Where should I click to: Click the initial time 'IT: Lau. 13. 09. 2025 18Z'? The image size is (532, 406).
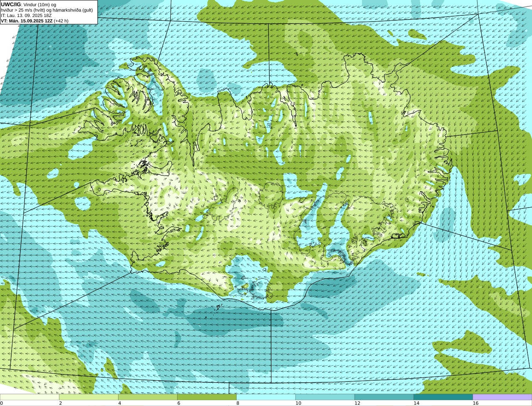[26, 15]
